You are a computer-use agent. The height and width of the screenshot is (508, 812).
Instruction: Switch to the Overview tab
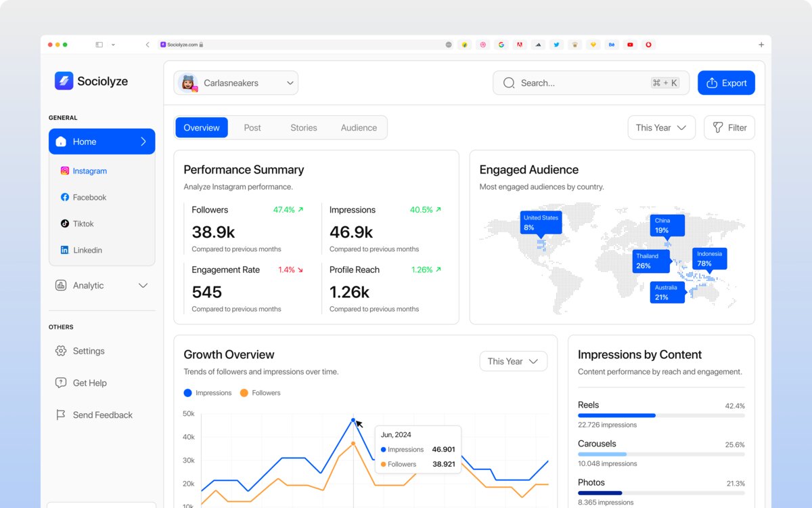coord(202,127)
